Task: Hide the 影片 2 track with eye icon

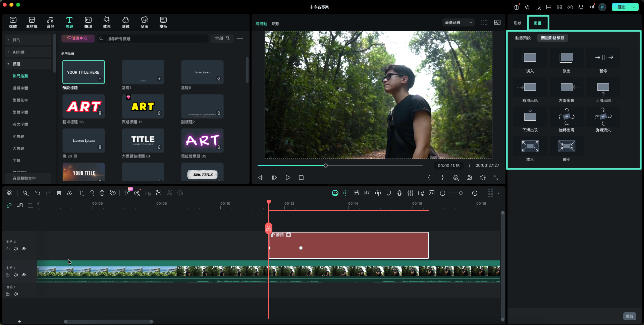Action: click(x=24, y=249)
